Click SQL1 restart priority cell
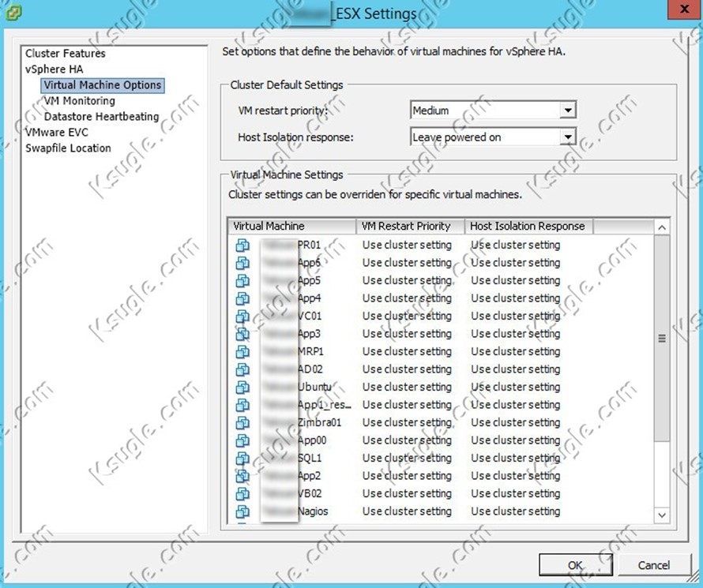Screen dimensions: 703x588 (407, 459)
